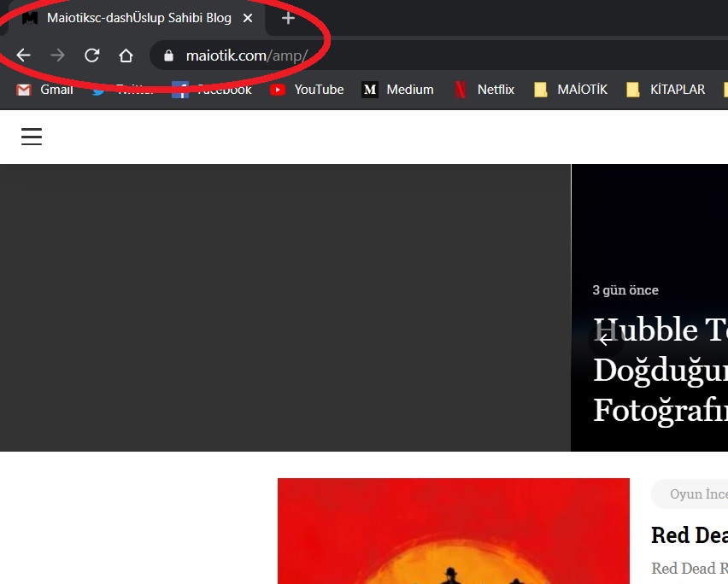Open the hamburger menu on the page
The height and width of the screenshot is (584, 728).
point(32,137)
